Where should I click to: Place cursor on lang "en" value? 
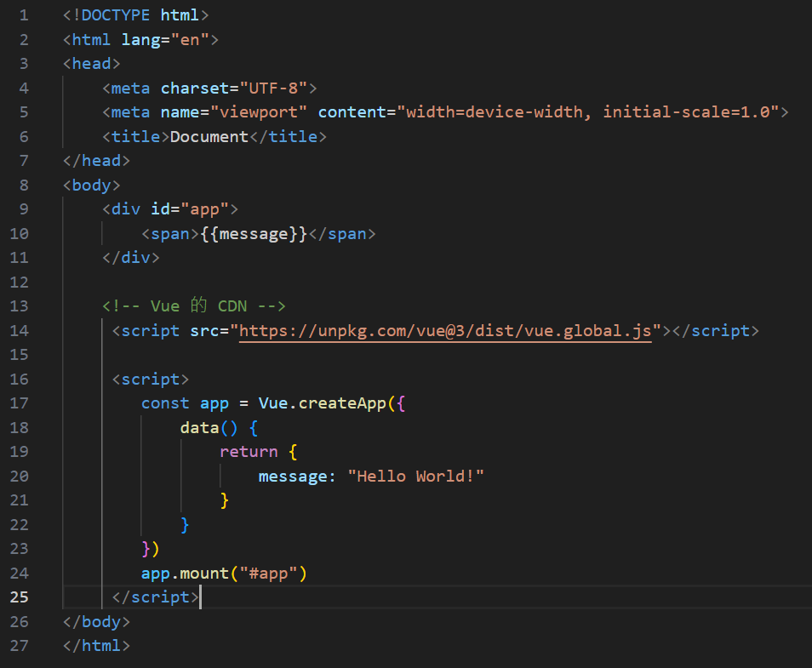tap(189, 40)
